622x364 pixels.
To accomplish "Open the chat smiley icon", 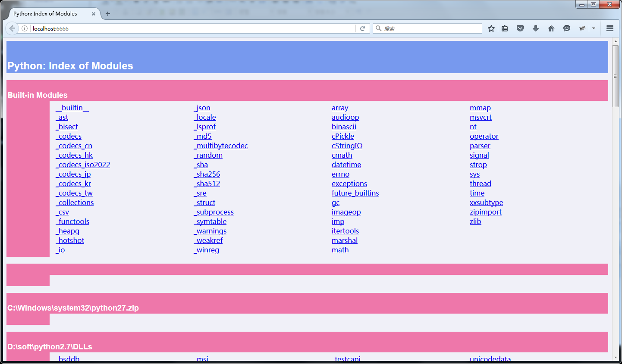I will [x=567, y=28].
